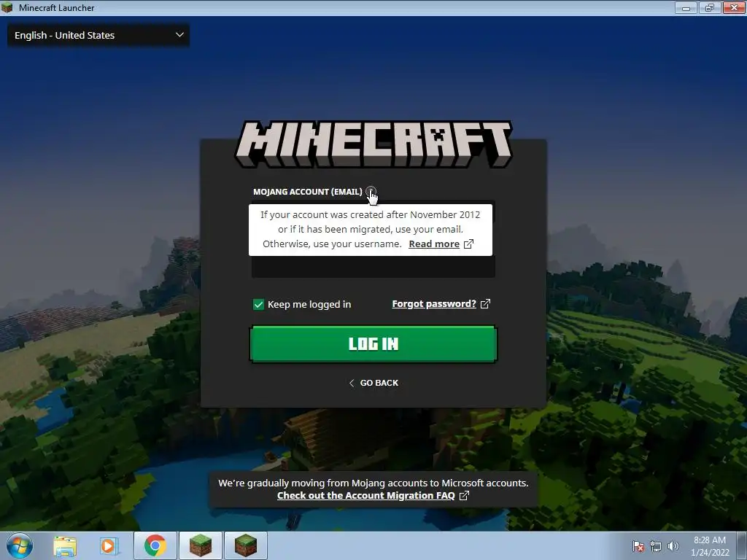747x560 pixels.
Task: Open the Forgot password? link
Action: click(x=434, y=304)
